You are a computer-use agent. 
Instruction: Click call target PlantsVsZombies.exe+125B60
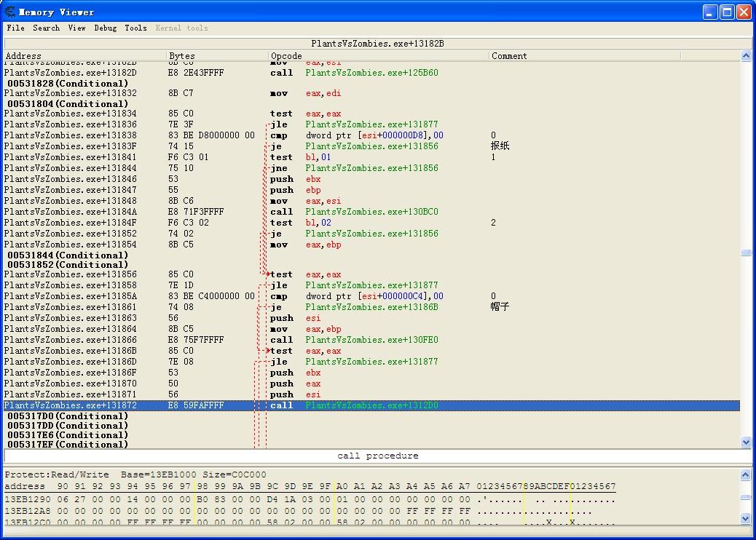click(371, 73)
